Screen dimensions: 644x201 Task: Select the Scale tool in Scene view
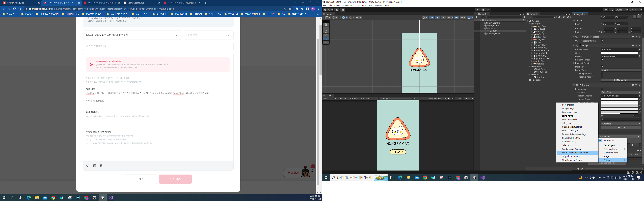tap(326, 35)
